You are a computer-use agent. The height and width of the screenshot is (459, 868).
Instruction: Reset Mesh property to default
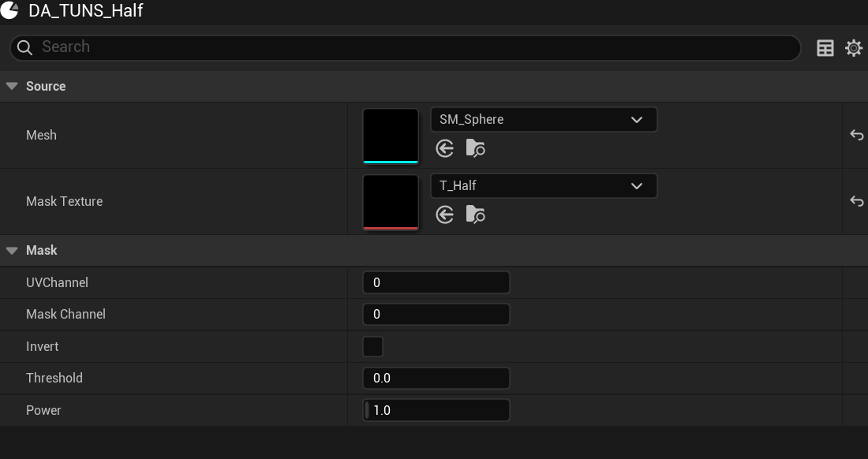coord(856,135)
